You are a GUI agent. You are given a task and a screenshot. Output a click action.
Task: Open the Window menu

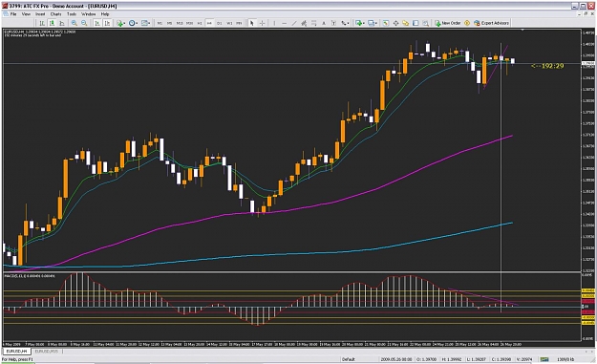click(88, 13)
